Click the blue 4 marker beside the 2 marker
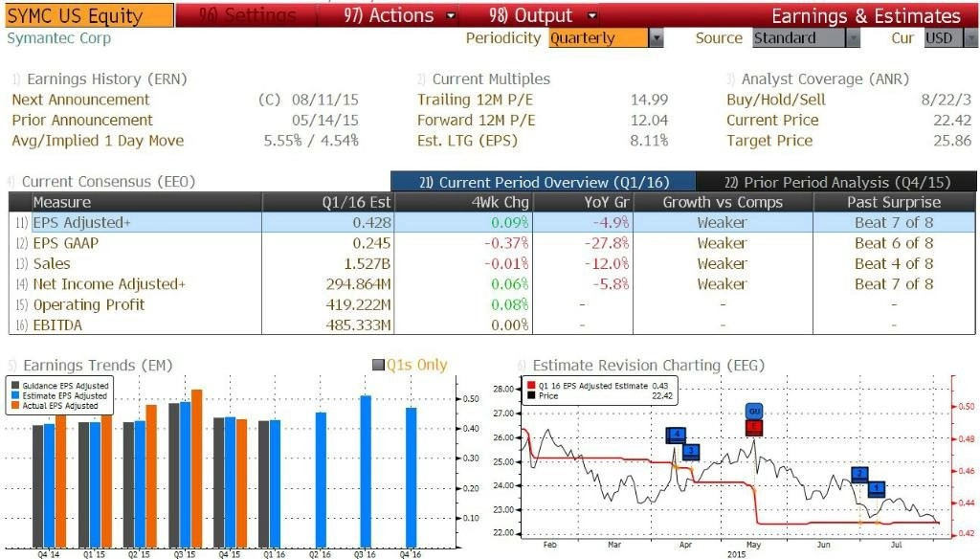980x559 pixels. point(877,488)
